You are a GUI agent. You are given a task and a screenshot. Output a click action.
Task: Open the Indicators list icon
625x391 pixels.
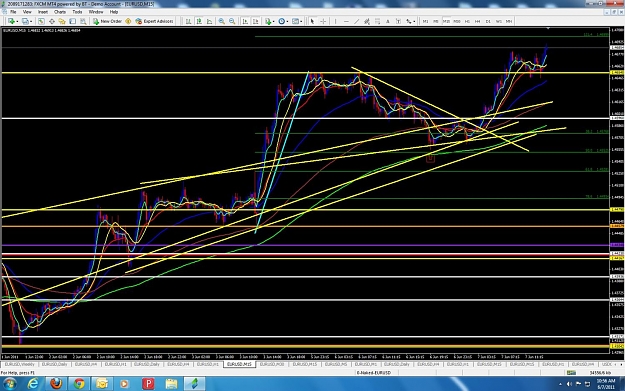pos(268,21)
